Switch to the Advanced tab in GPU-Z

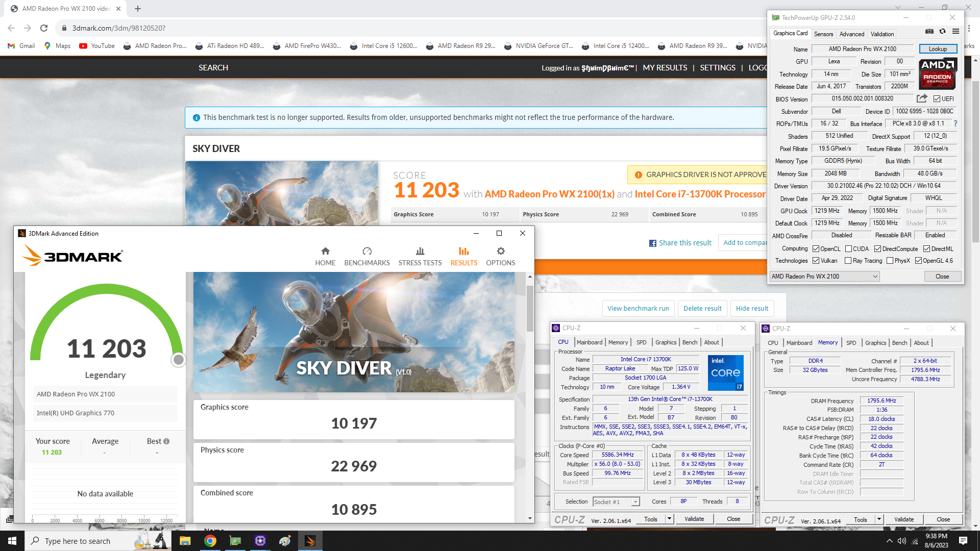tap(852, 34)
